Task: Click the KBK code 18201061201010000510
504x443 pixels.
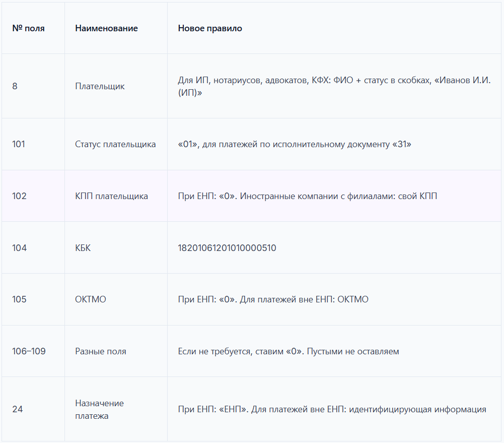Action: [227, 248]
